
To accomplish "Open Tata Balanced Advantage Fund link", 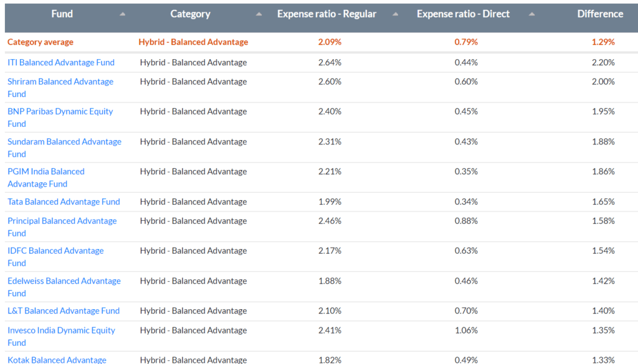I will (64, 202).
